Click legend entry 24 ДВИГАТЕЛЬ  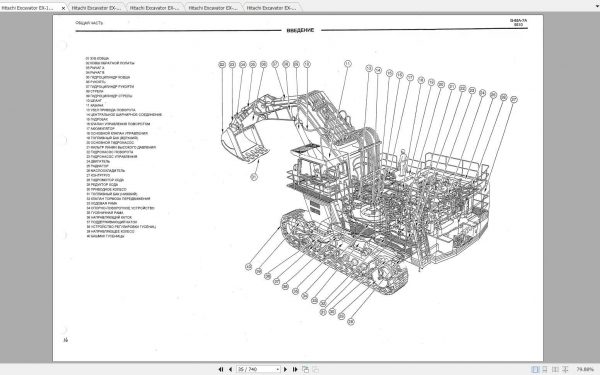pyautogui.click(x=98, y=161)
